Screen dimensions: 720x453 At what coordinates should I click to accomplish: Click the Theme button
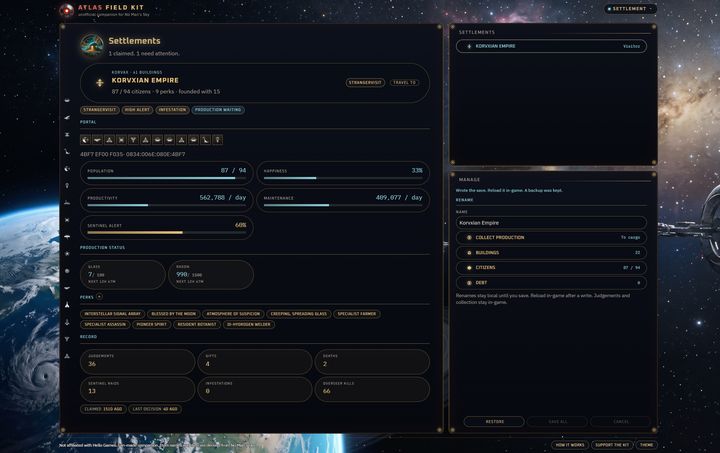(x=647, y=445)
